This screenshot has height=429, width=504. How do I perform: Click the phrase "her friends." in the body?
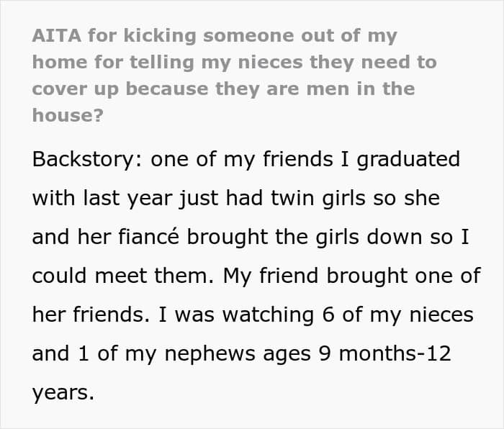(91, 315)
